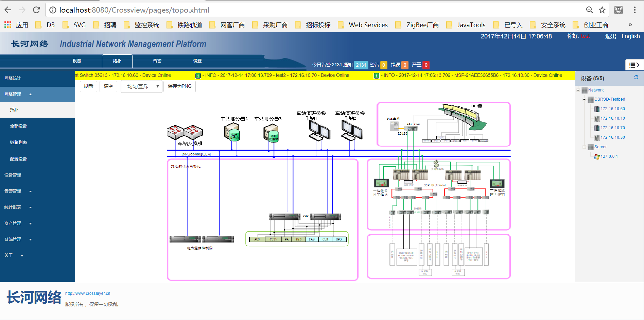644x320 pixels.
Task: Collapse the CSRSD-Testbed tree node
Action: coord(584,99)
